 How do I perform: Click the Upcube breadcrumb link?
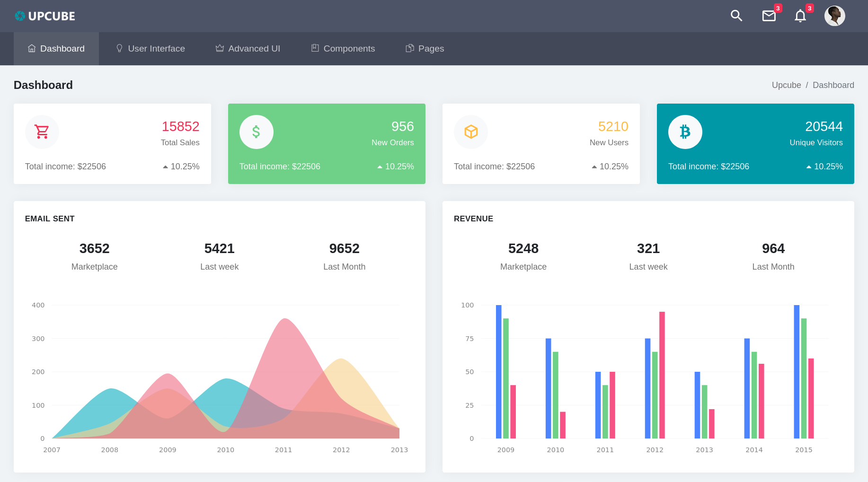tap(786, 85)
